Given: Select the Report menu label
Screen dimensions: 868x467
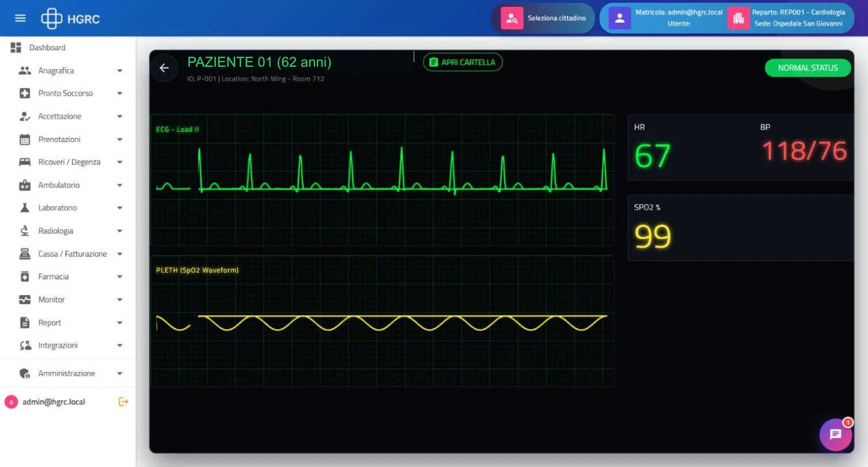Looking at the screenshot, I should [x=49, y=323].
